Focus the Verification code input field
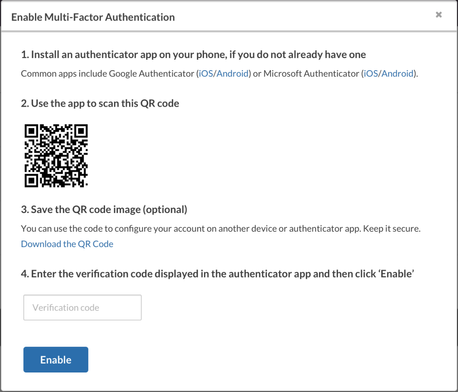458x392 pixels. point(82,307)
